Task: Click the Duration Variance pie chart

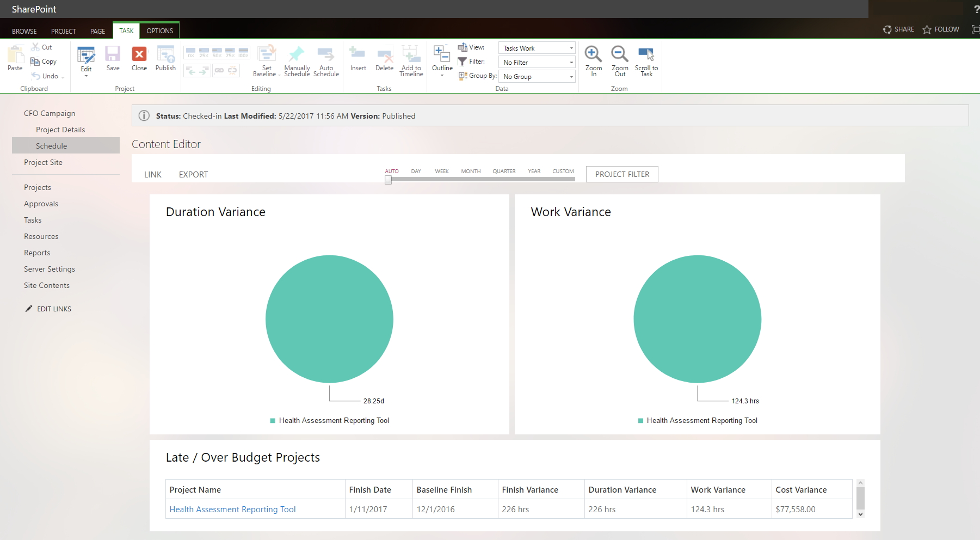Action: pyautogui.click(x=329, y=319)
